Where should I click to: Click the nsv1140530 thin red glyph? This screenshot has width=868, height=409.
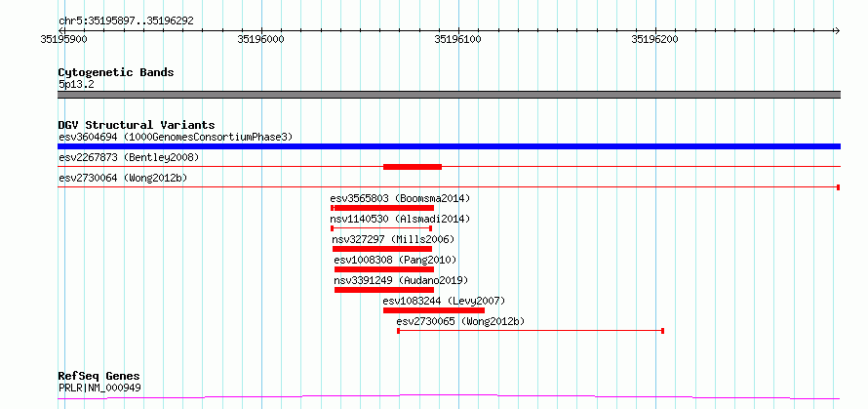point(381,228)
